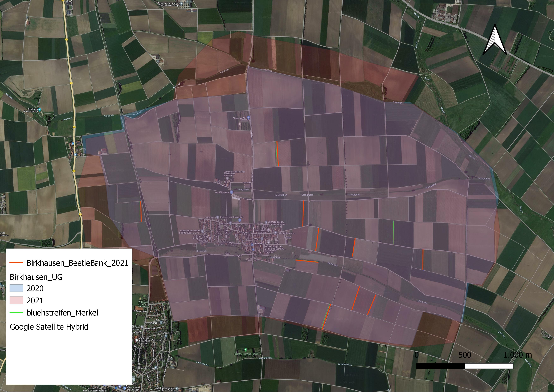
Task: Click the Grund- und Mittelschule school marker
Action: pos(137,340)
